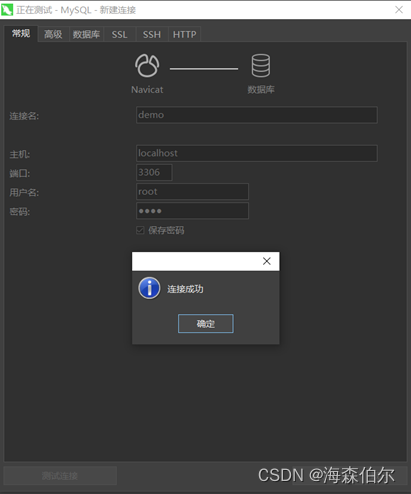Click the 测试连接 button
The width and height of the screenshot is (411, 494).
pyautogui.click(x=60, y=475)
